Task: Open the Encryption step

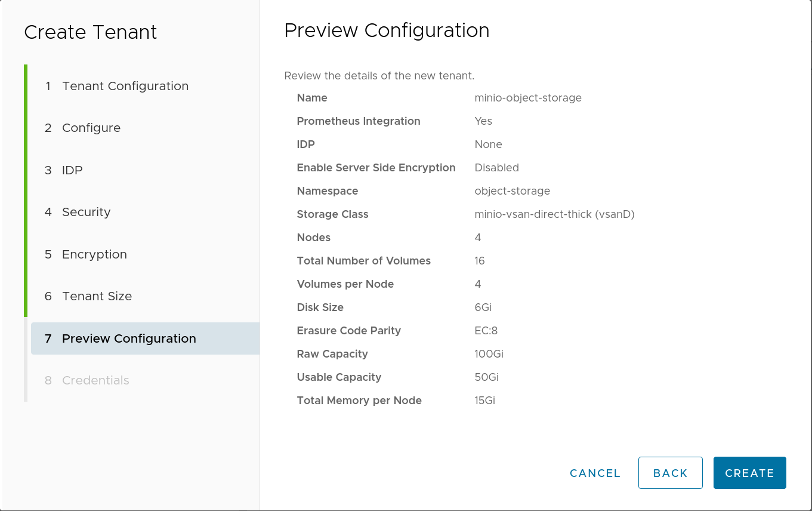Action: 94,254
